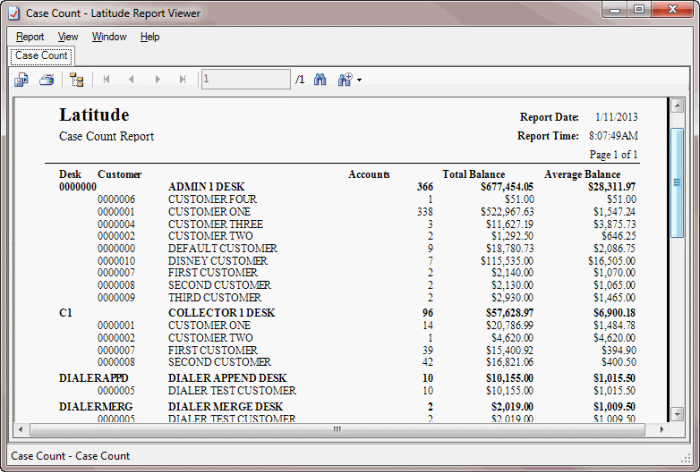Click the page number input field
The height and width of the screenshot is (472, 700).
coord(245,80)
